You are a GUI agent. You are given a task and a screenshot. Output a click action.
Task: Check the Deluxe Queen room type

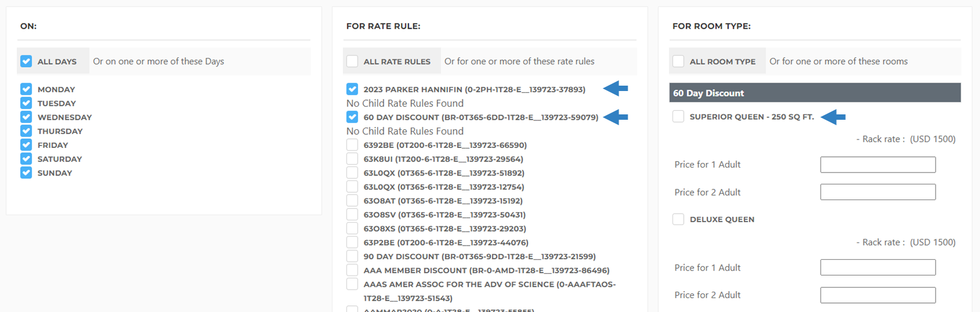click(x=678, y=219)
